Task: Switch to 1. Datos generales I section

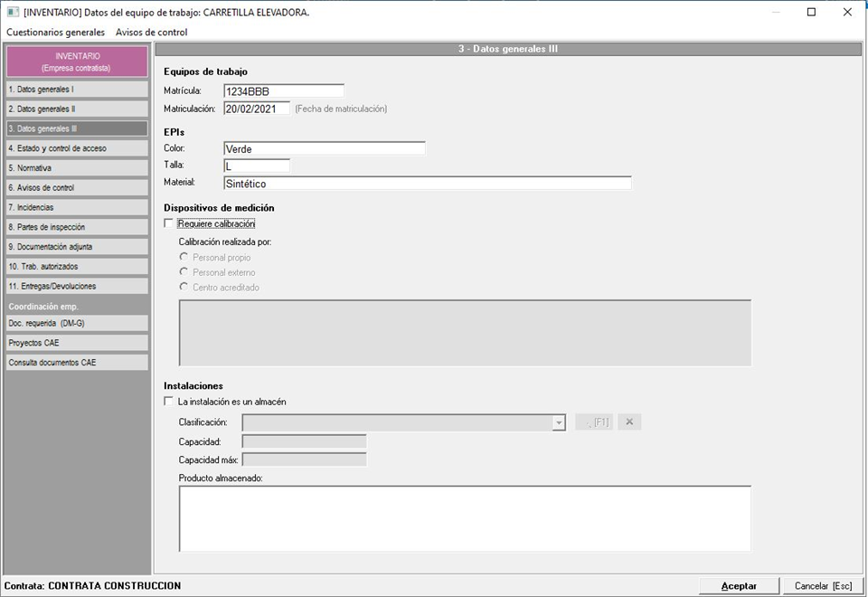Action: (x=76, y=90)
